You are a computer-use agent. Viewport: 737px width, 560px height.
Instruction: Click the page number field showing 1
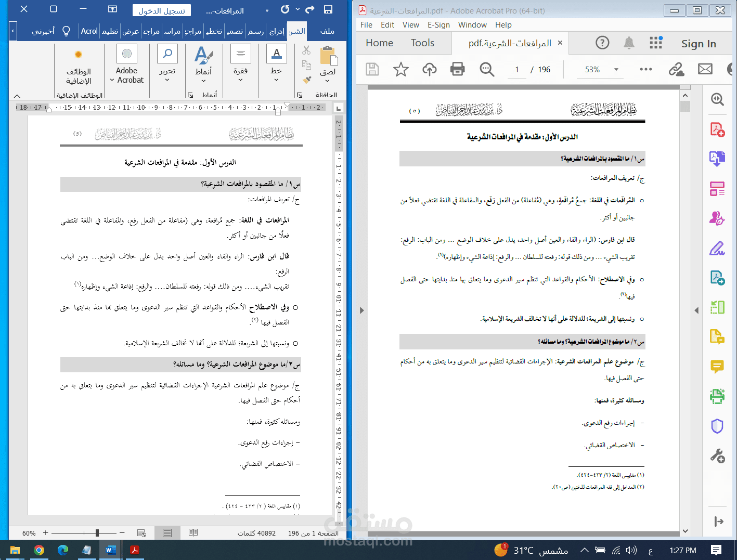[x=516, y=69]
